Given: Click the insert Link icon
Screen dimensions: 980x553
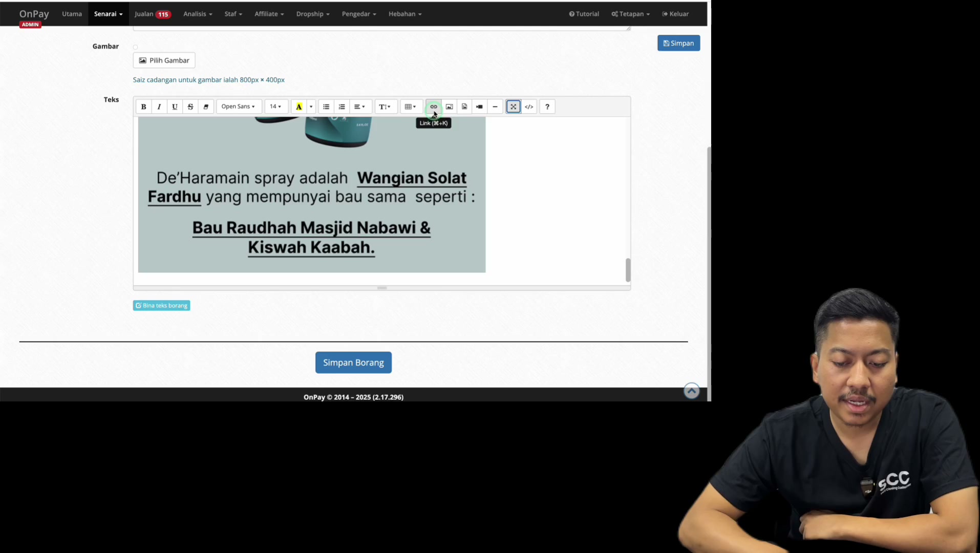Looking at the screenshot, I should click(434, 107).
